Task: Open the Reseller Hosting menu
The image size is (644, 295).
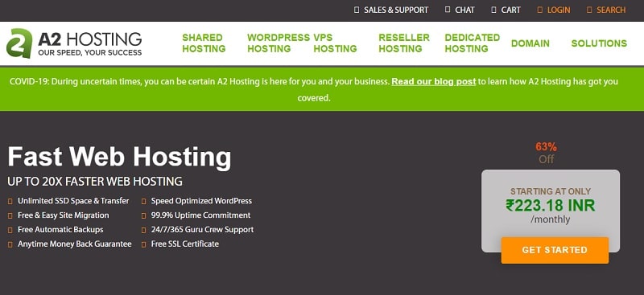Action: [x=404, y=43]
